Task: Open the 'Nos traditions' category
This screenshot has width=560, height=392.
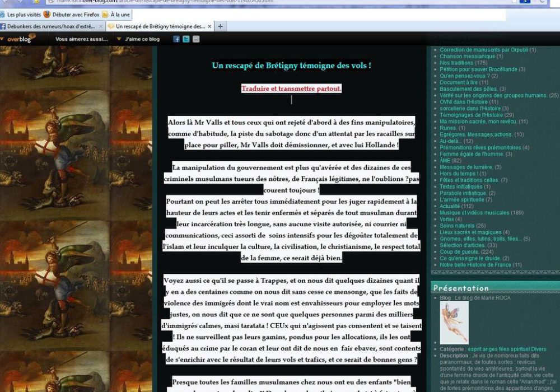Action: pos(456,63)
